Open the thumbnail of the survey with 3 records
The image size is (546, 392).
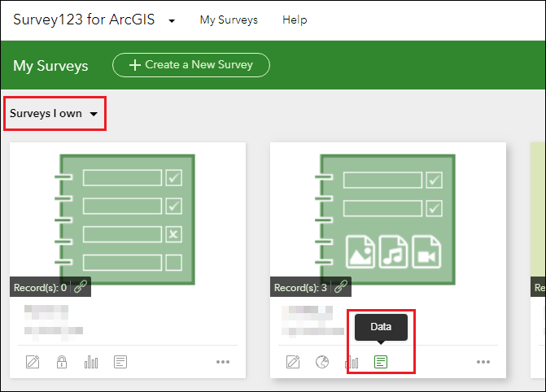385,220
